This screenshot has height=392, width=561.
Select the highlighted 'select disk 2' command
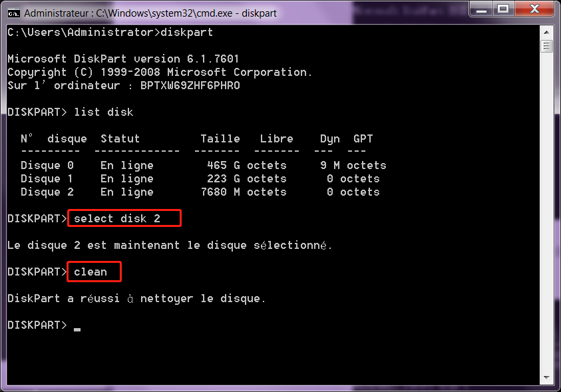pyautogui.click(x=124, y=218)
